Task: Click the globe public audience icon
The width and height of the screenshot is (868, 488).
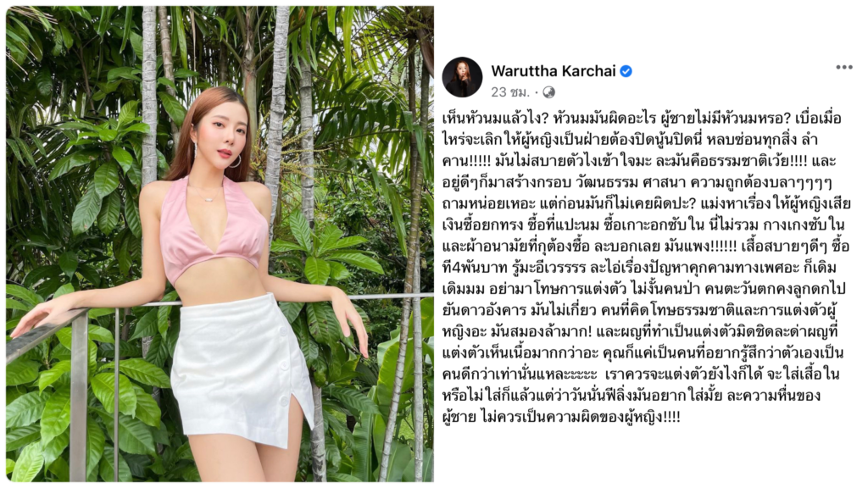Action: [548, 92]
